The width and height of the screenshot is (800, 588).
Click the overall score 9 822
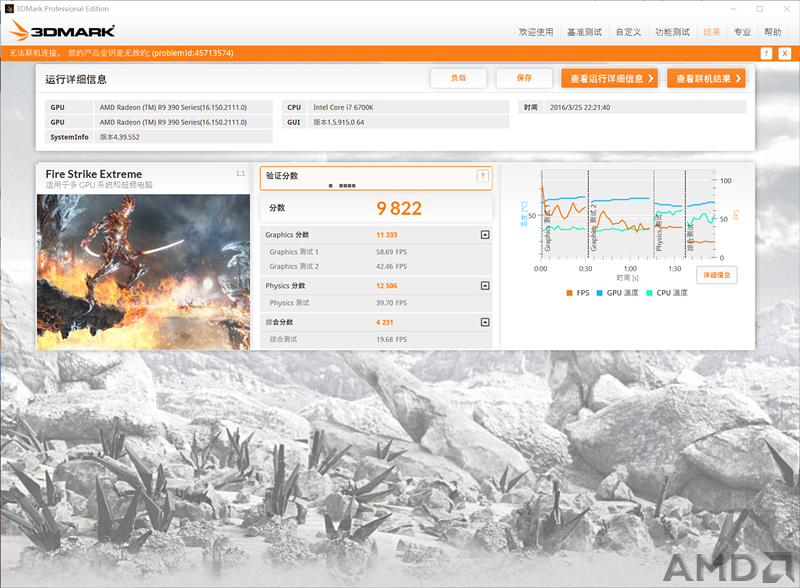(x=399, y=208)
